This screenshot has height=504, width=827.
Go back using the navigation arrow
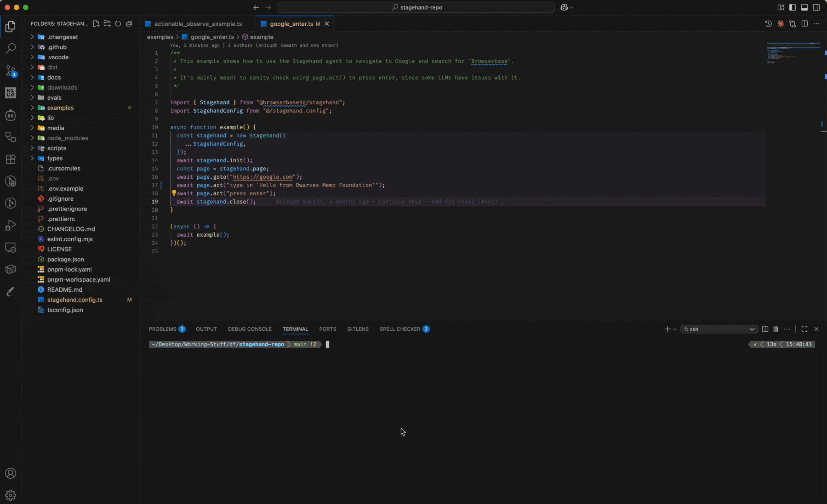[x=256, y=7]
